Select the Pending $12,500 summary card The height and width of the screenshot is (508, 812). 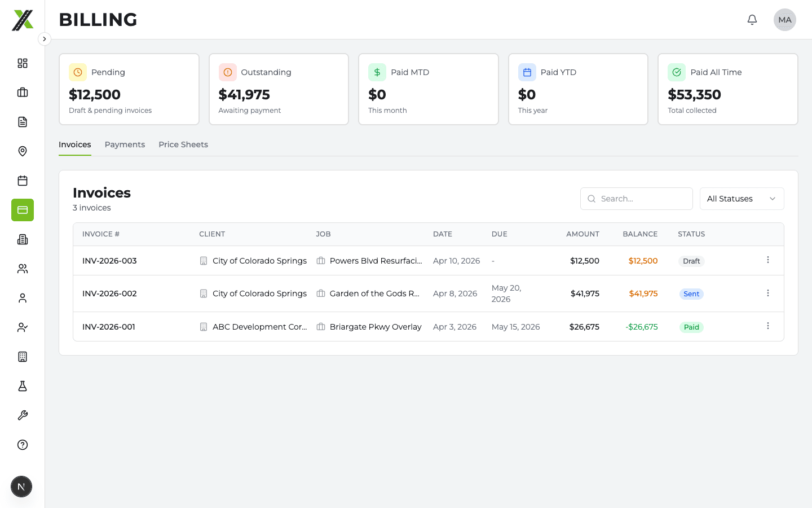(129, 89)
